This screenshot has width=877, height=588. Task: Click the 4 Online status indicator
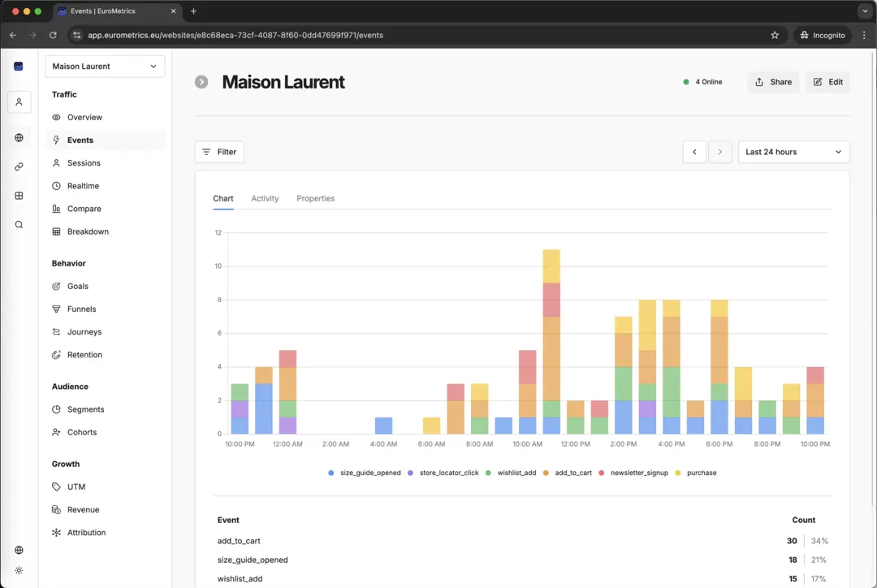(x=702, y=82)
